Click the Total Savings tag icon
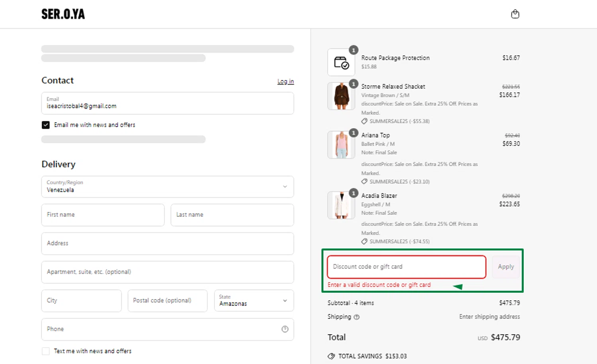Screen dimensions: 597x364 click(x=331, y=356)
